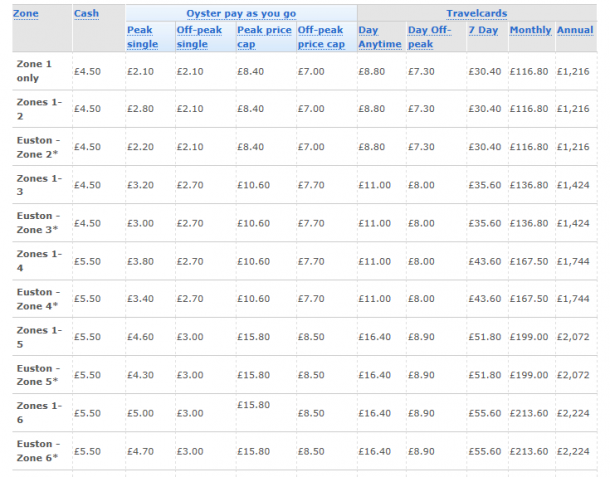Select the £4.60 peak single fare cell
The height and width of the screenshot is (477, 610).
coord(140,337)
